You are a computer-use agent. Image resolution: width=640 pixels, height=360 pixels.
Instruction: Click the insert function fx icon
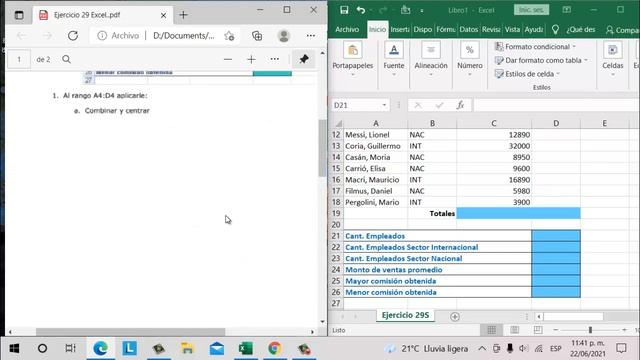(x=460, y=105)
